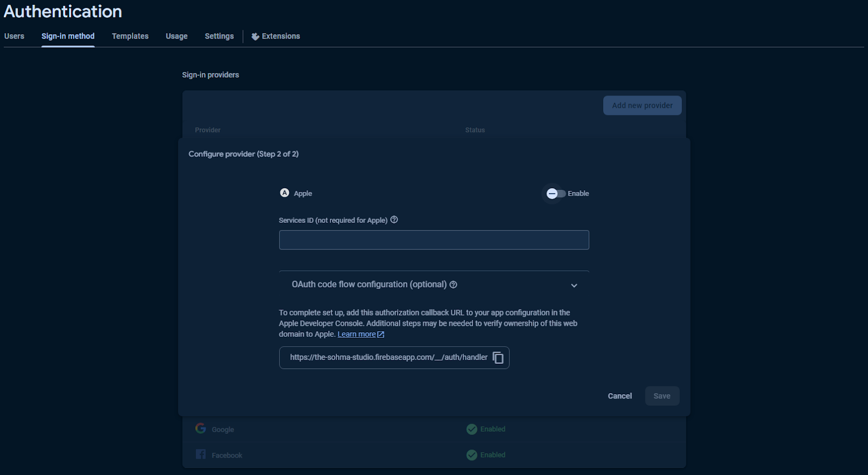Click the Configure provider step title
The width and height of the screenshot is (868, 475).
pyautogui.click(x=244, y=154)
